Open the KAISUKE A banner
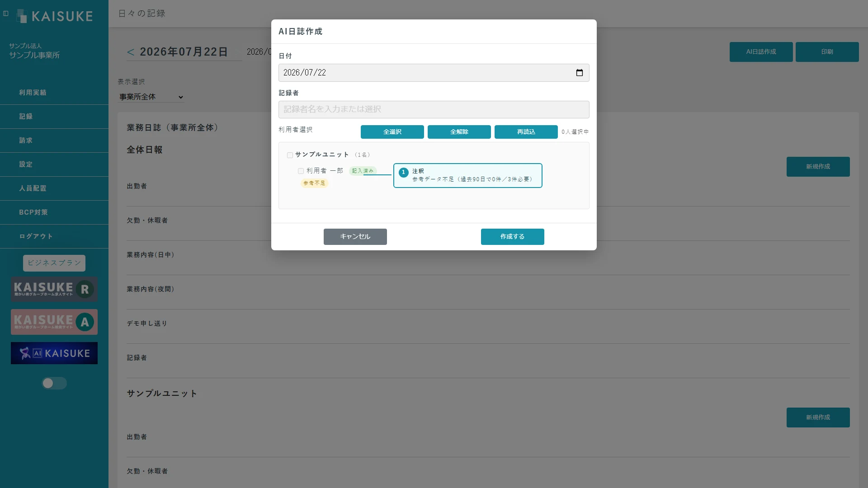The height and width of the screenshot is (488, 868). [54, 322]
